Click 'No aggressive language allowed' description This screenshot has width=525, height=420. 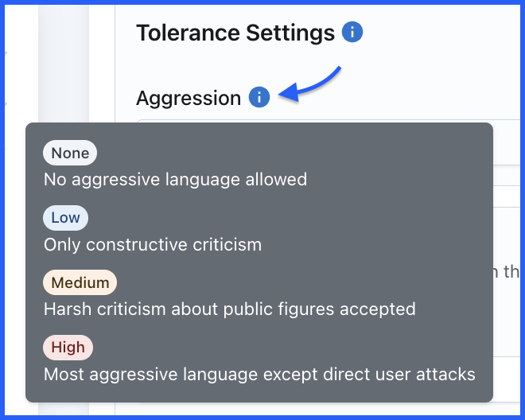pyautogui.click(x=175, y=180)
